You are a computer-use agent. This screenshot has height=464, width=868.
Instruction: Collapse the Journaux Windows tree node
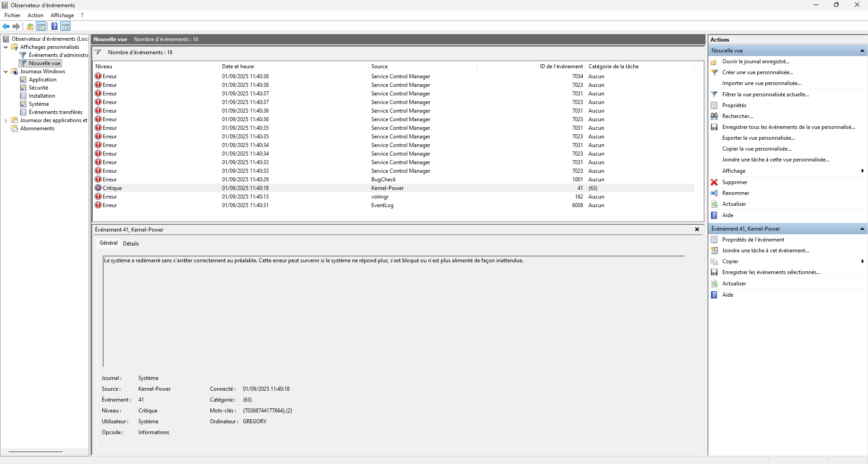(5, 71)
